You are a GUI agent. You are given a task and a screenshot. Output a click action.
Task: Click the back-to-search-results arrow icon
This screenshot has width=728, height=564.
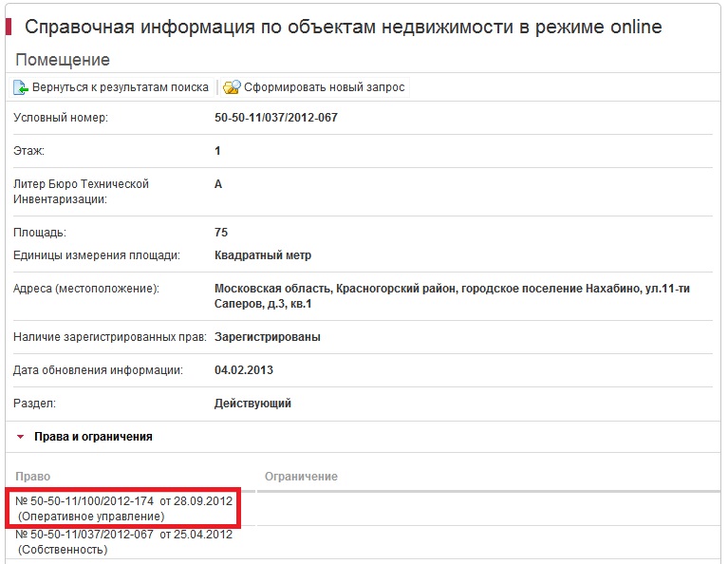pyautogui.click(x=21, y=87)
